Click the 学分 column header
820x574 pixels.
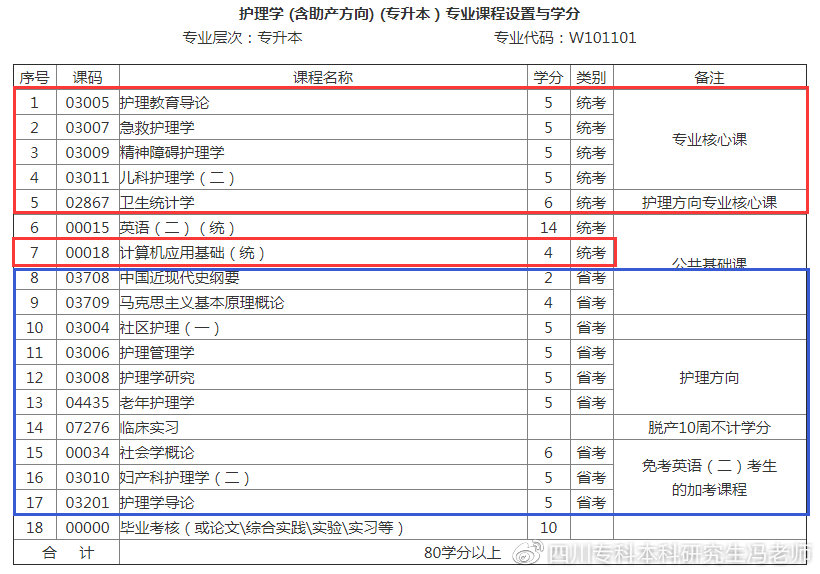pyautogui.click(x=548, y=77)
